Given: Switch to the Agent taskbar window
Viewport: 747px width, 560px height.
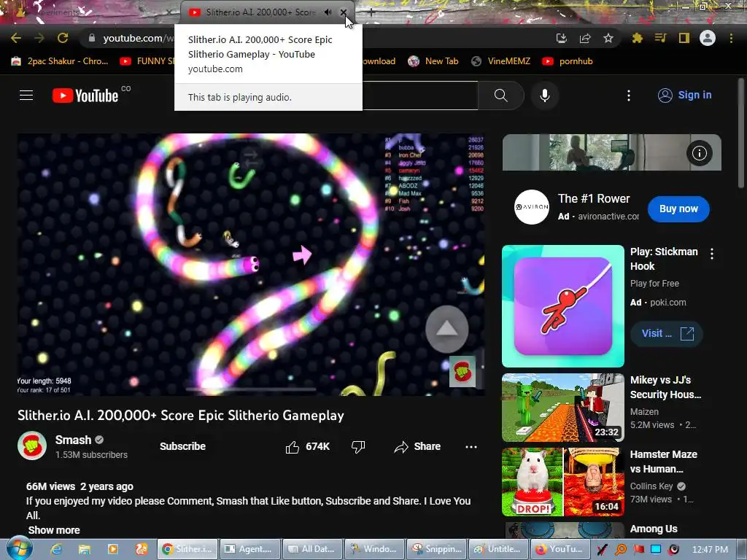Looking at the screenshot, I should pos(249,549).
